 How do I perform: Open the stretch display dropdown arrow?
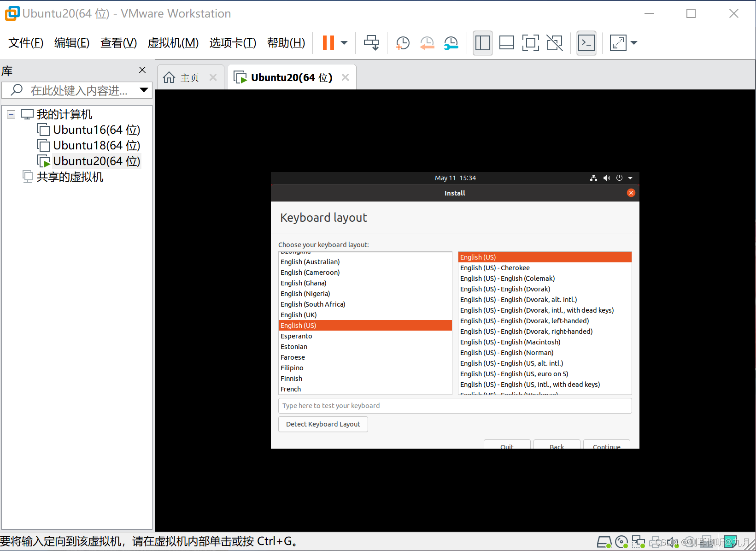tap(634, 43)
